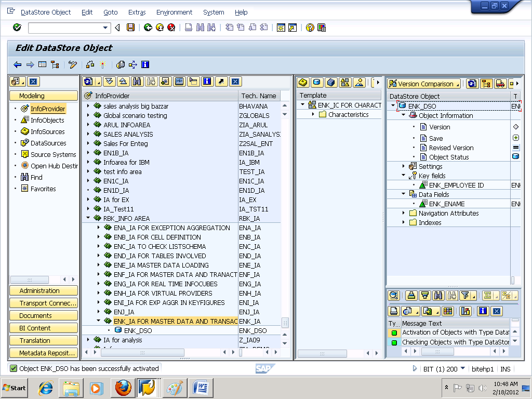Viewport: 532px width, 399px height.
Task: Expand the Characteristics folder in the Template panel
Action: coord(313,114)
